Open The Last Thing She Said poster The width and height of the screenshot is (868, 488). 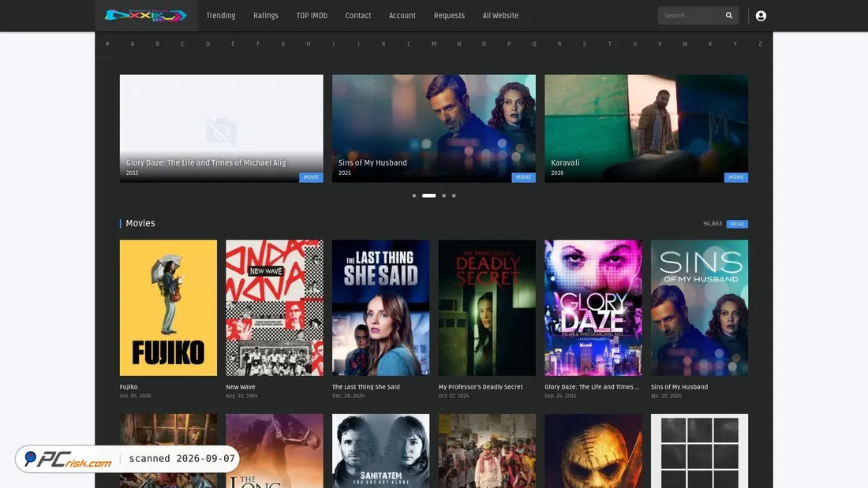pos(381,307)
